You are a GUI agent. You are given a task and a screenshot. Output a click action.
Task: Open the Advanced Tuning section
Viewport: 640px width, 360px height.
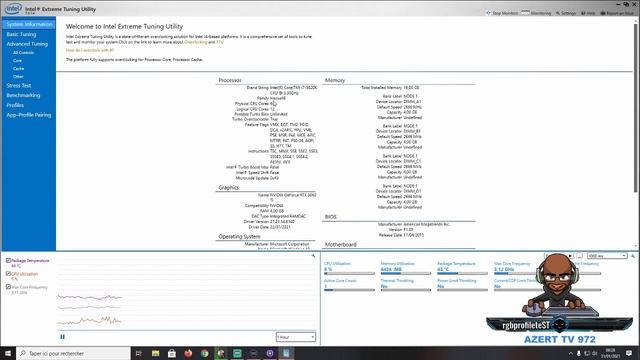coord(27,44)
